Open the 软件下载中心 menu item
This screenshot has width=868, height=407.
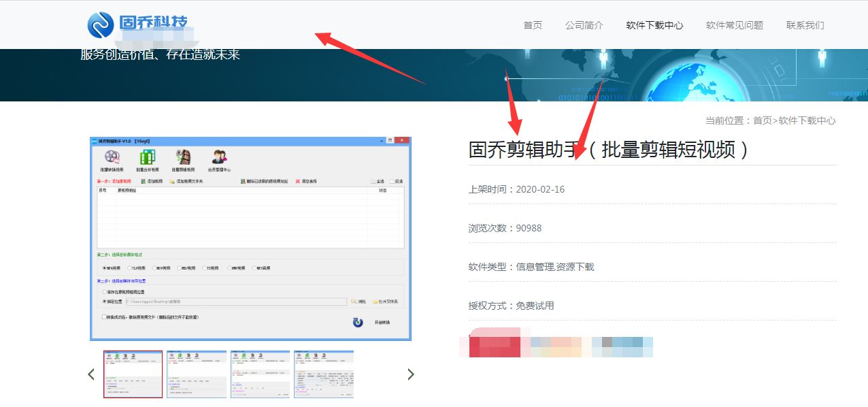coord(654,25)
